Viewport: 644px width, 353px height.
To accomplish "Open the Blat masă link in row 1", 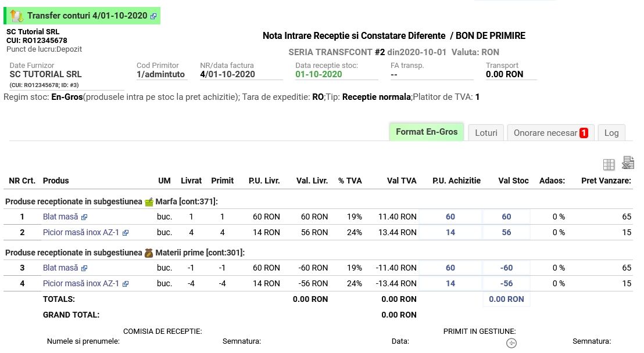I will [60, 217].
